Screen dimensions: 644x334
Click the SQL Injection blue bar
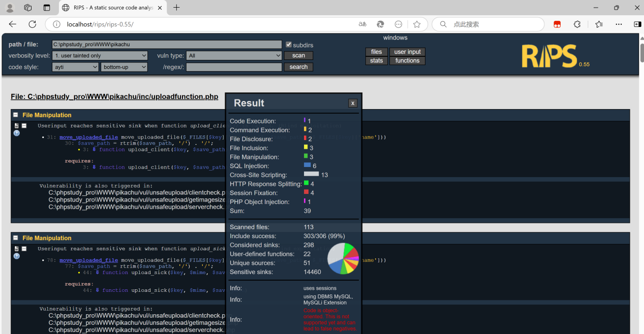coord(308,165)
